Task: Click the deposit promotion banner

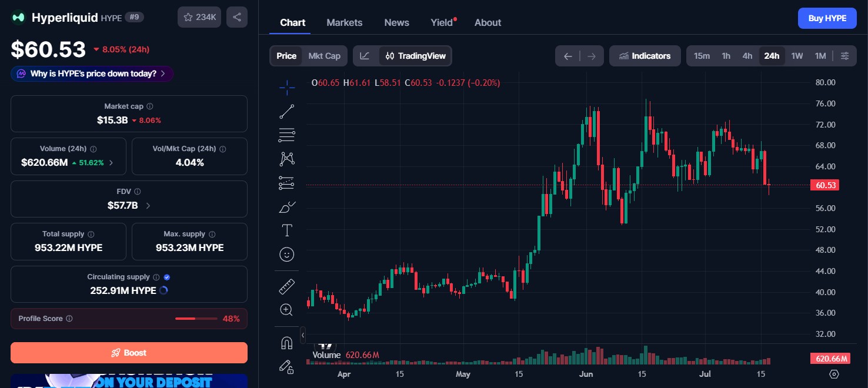Action: tap(129, 381)
